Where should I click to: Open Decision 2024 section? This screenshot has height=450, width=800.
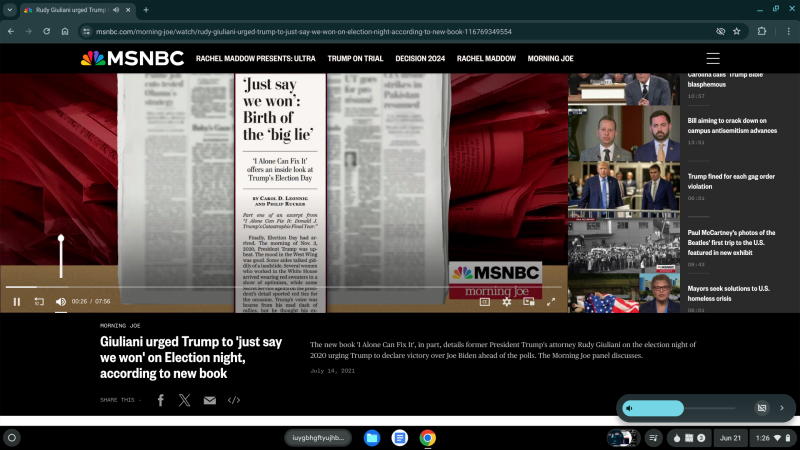click(420, 59)
